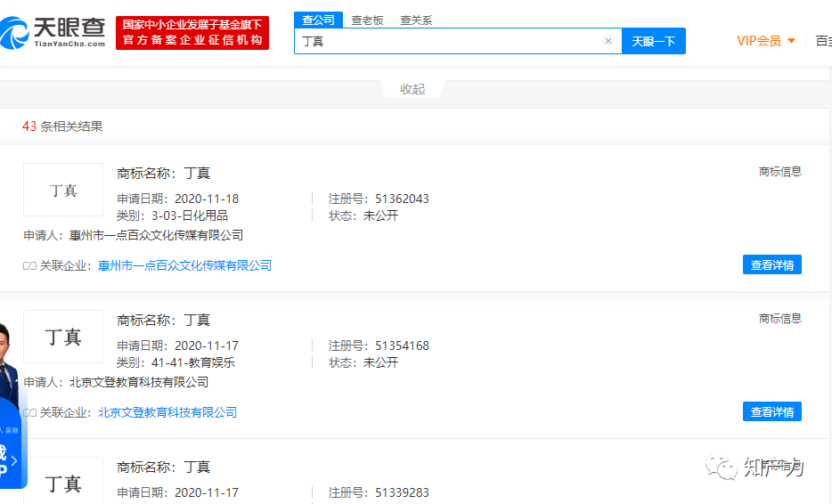View details for the 日化用品 trademark
This screenshot has width=832, height=504.
772,264
